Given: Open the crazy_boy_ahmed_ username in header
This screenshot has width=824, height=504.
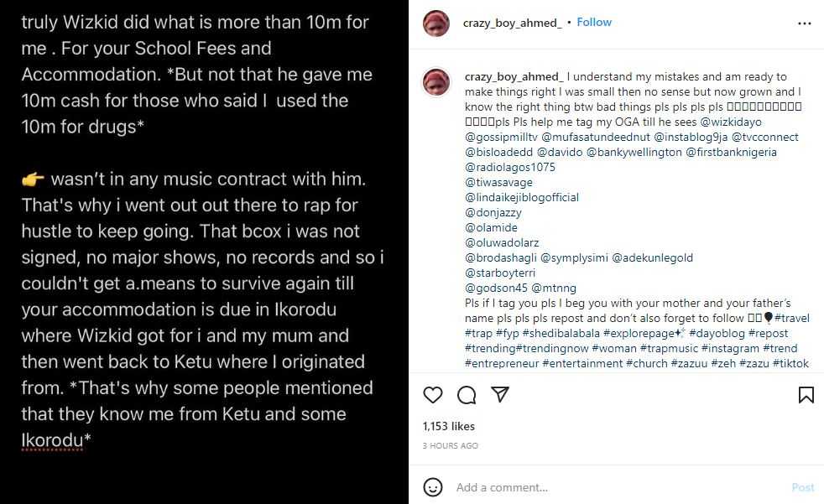Looking at the screenshot, I should point(512,23).
